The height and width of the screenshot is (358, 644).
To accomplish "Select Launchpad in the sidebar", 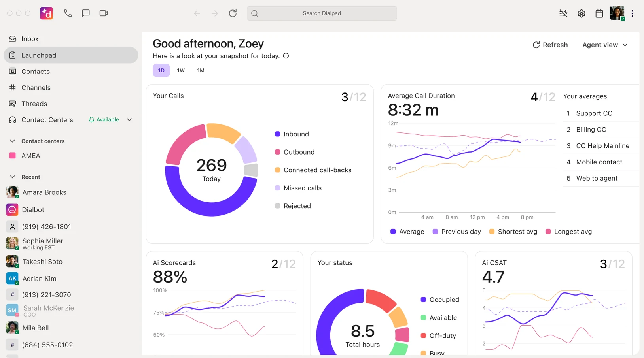I will 71,55.
